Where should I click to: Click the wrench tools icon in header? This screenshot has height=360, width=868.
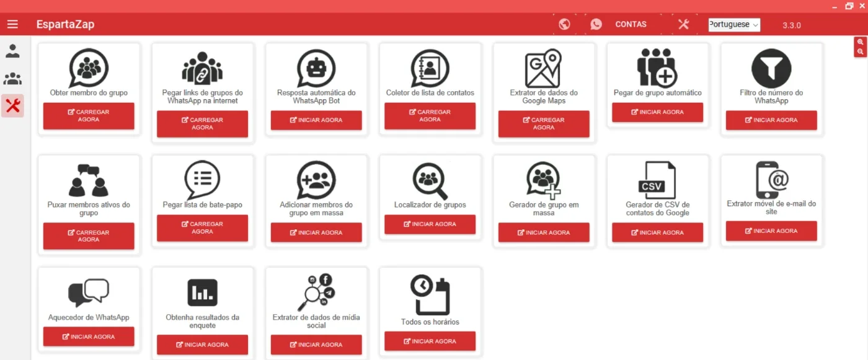(x=683, y=24)
